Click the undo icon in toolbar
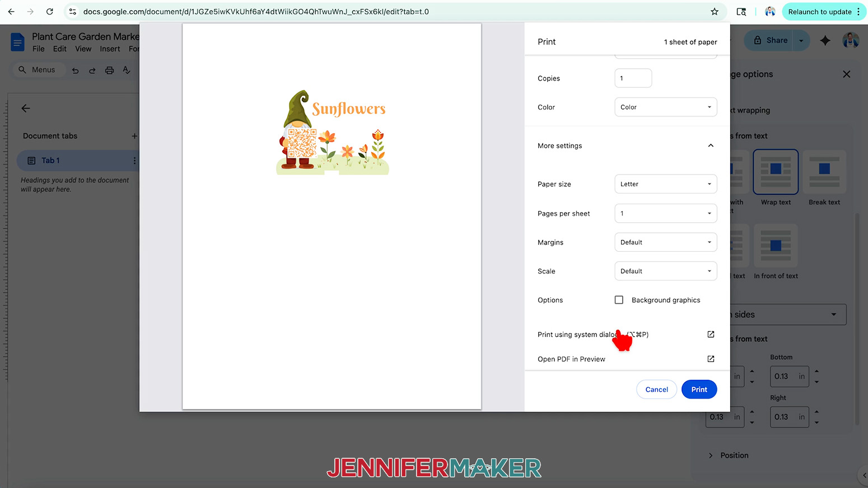 coord(75,70)
